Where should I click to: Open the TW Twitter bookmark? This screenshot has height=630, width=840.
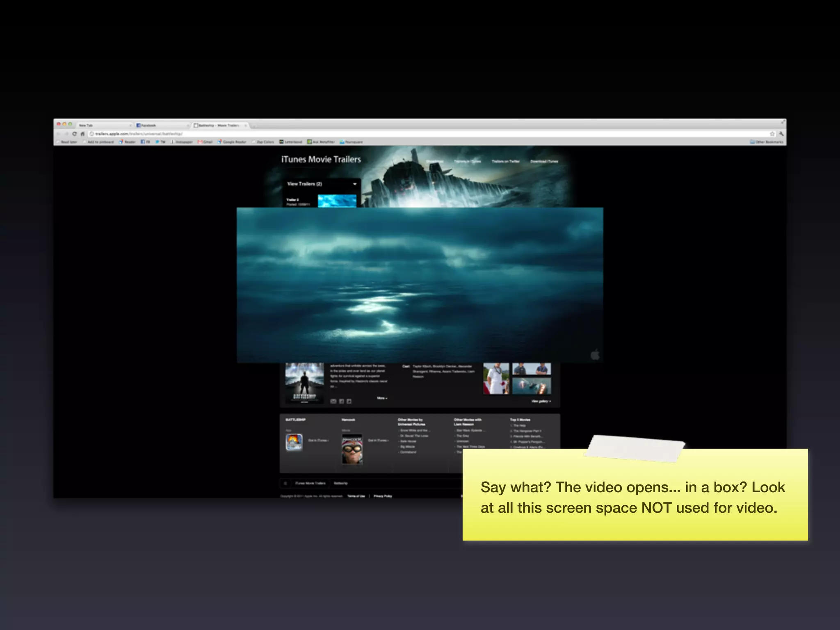tap(160, 142)
